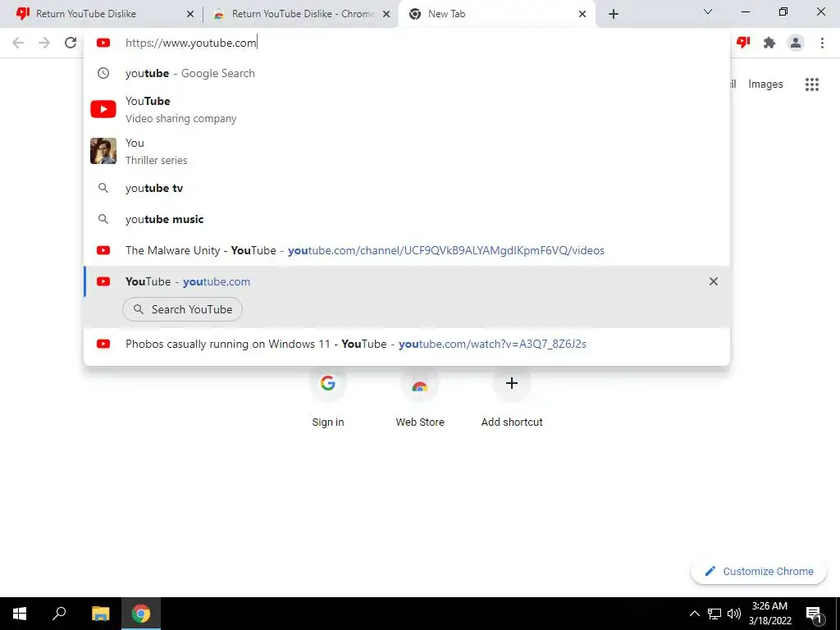Click the Chrome taskbar icon
Image resolution: width=840 pixels, height=630 pixels.
[x=141, y=614]
